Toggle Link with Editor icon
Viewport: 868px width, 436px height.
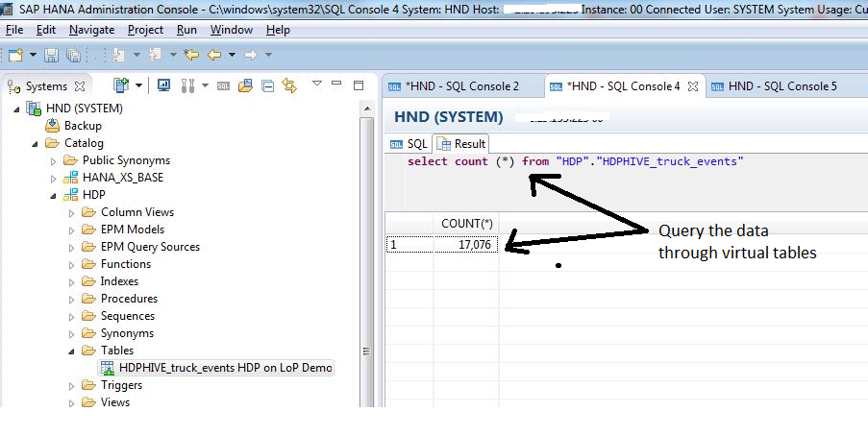289,85
